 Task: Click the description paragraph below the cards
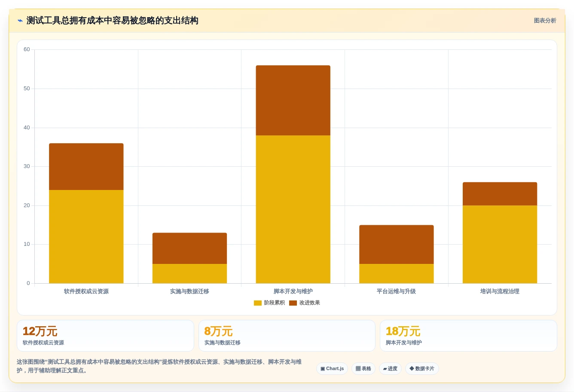point(159,366)
